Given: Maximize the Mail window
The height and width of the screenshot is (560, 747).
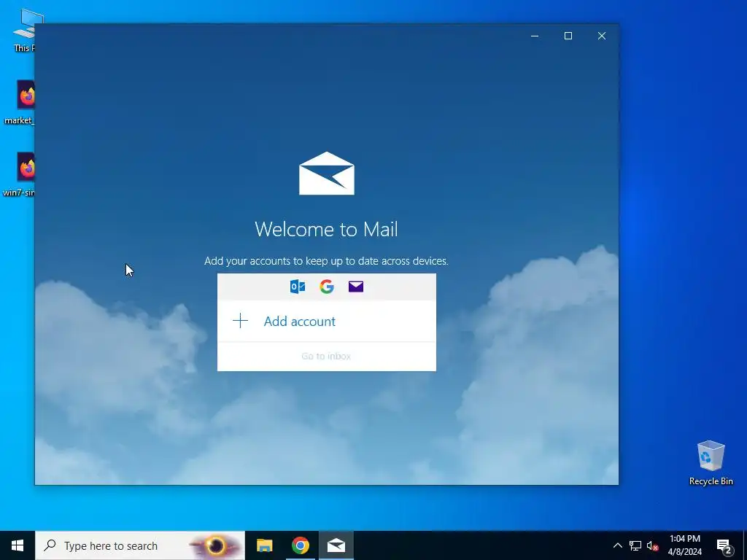Looking at the screenshot, I should coord(568,36).
